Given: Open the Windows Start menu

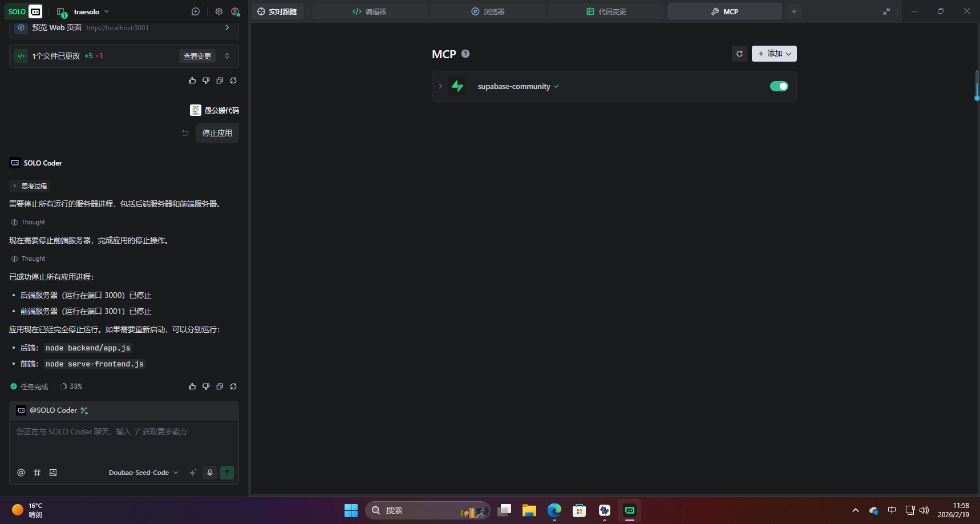Looking at the screenshot, I should tap(351, 510).
